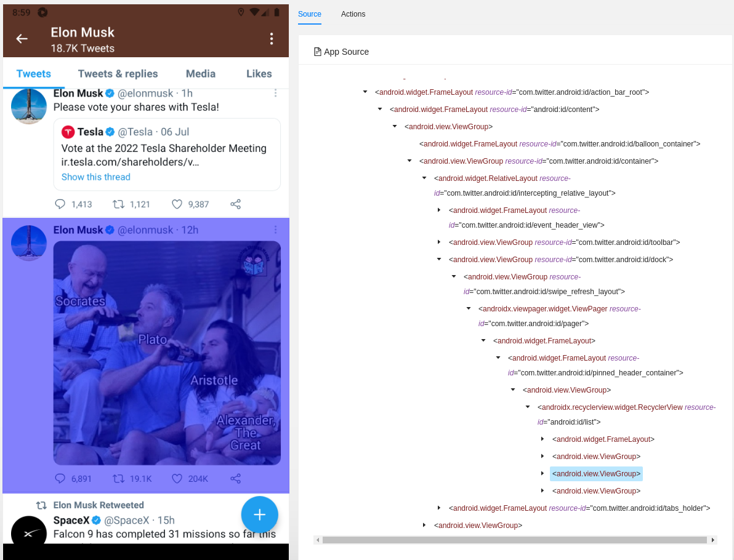The image size is (734, 560).
Task: Tap Elon Musk name on 1h tweet
Action: click(78, 93)
